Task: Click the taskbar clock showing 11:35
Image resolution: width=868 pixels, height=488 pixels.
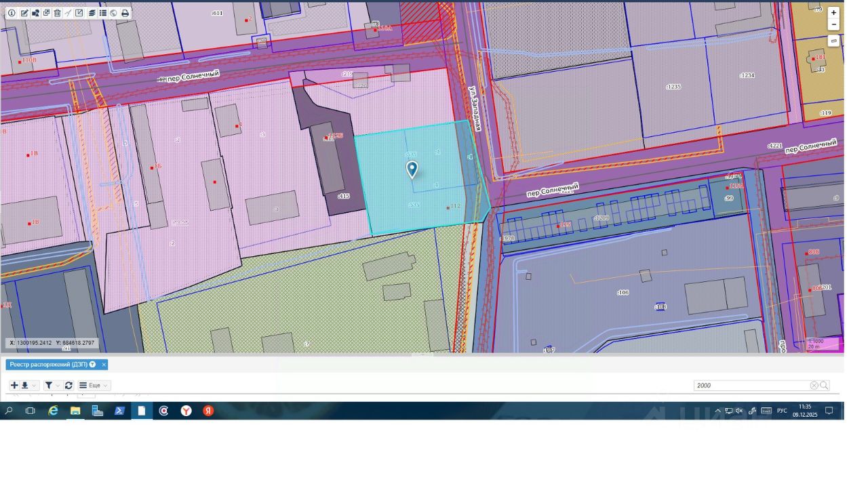Action: [x=805, y=411]
